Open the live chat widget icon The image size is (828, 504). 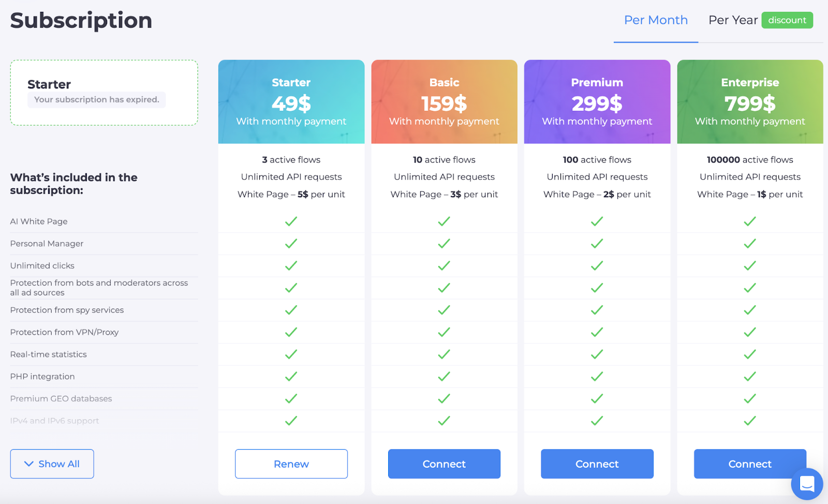807,484
